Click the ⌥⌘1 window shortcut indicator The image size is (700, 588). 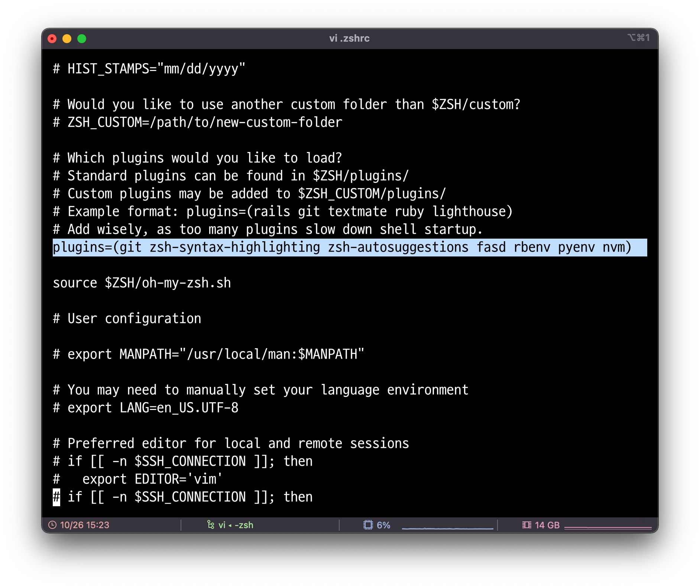point(639,38)
